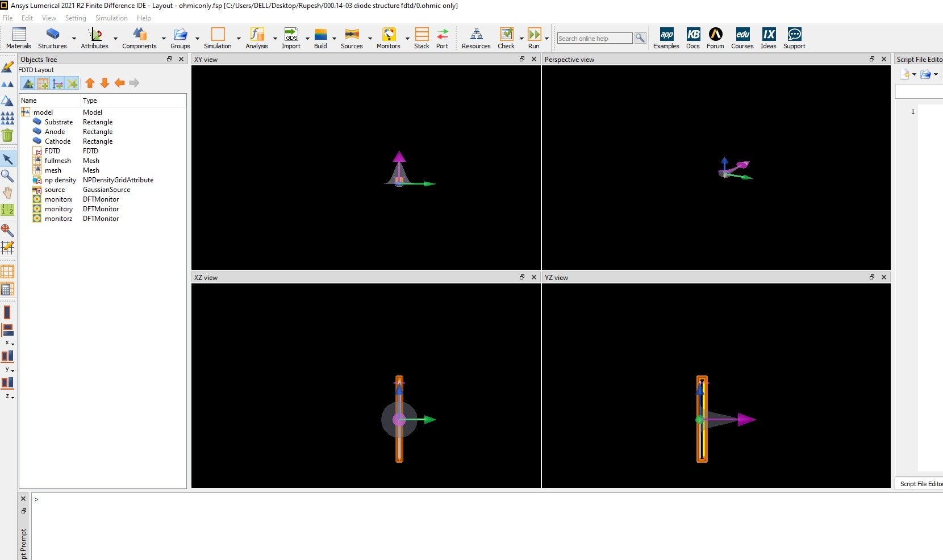Image resolution: width=943 pixels, height=560 pixels.
Task: Activate the Zoom magnifier tool
Action: coord(7,175)
